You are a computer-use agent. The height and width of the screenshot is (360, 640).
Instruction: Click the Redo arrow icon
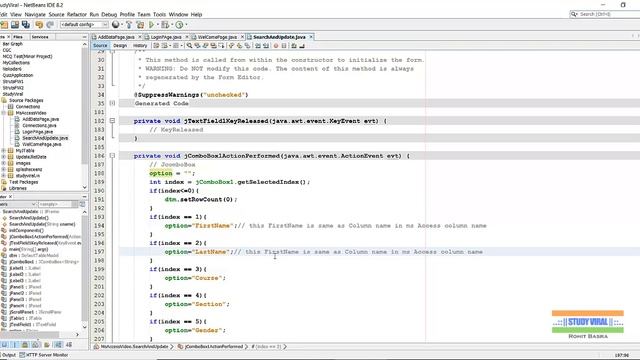[50, 24]
